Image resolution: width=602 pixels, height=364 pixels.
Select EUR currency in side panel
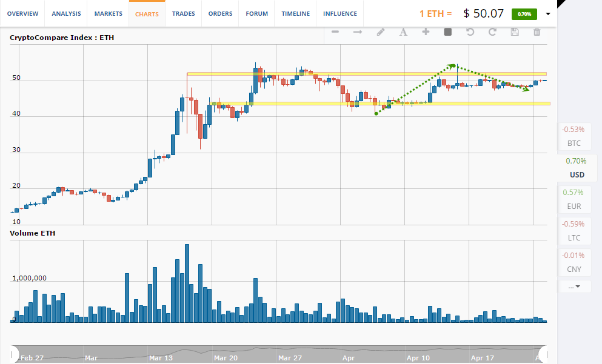[574, 199]
